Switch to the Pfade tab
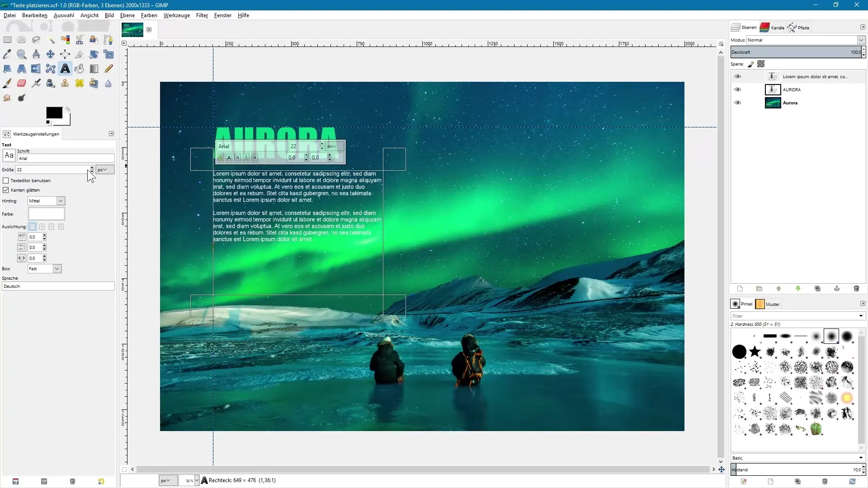This screenshot has height=488, width=868. click(799, 27)
